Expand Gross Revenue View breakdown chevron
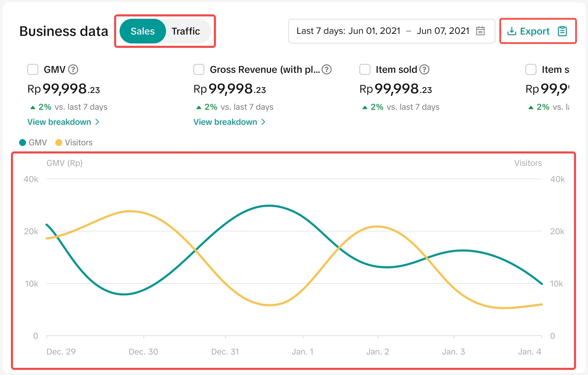Image resolution: width=588 pixels, height=375 pixels. pos(263,122)
